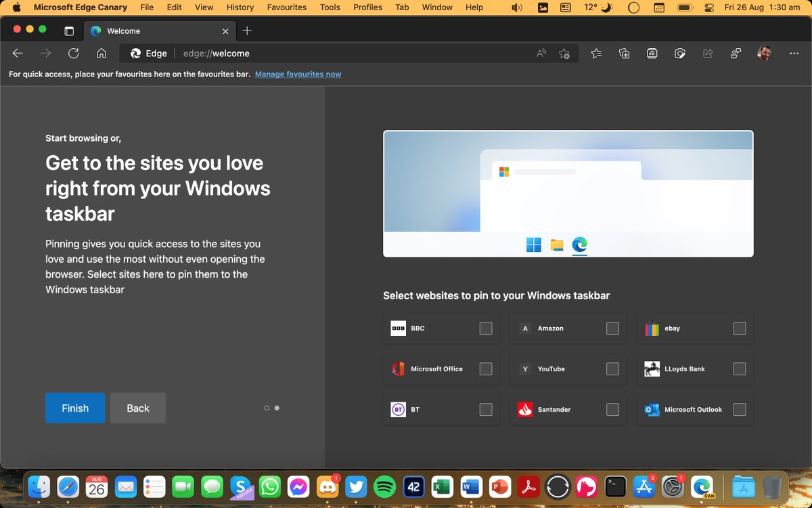Open the File menu
Image resolution: width=812 pixels, height=508 pixels.
coord(147,7)
